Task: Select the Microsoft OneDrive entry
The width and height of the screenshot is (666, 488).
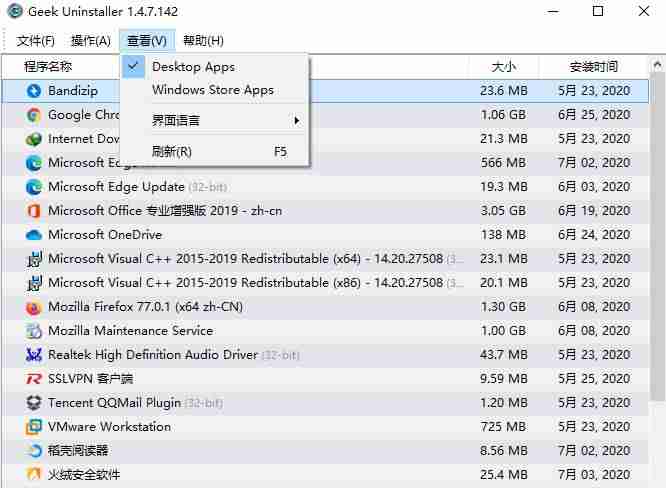Action: 105,235
